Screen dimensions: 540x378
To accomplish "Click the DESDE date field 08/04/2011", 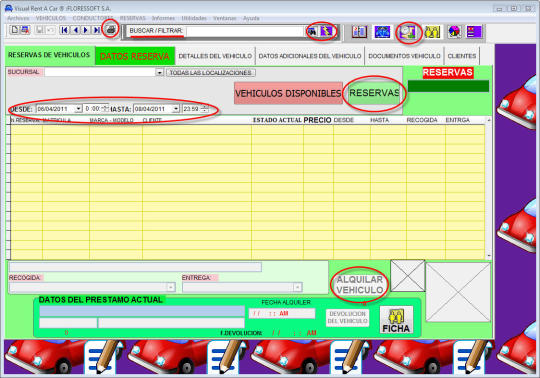I will tap(55, 109).
